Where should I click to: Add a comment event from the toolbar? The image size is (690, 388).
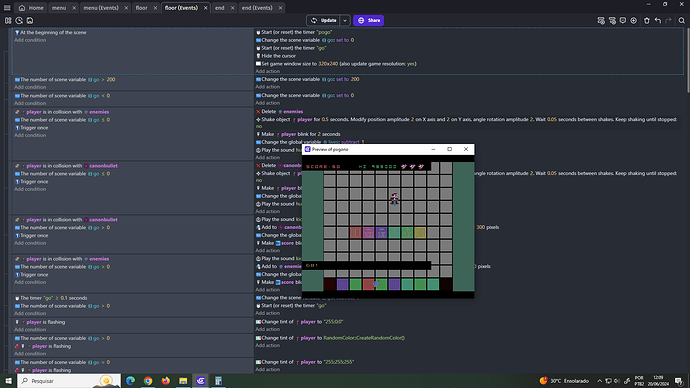click(x=623, y=20)
